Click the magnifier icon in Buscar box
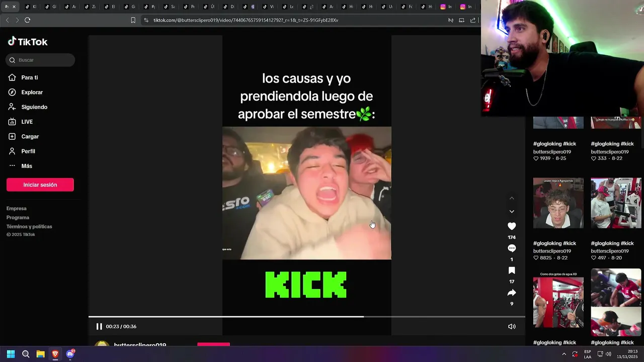Viewport: 644px width, 362px height. pos(12,60)
